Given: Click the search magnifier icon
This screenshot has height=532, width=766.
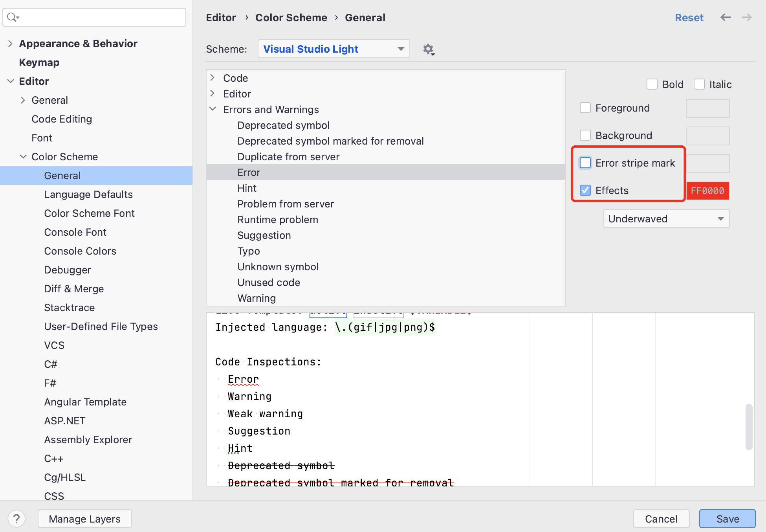Looking at the screenshot, I should click(x=13, y=17).
